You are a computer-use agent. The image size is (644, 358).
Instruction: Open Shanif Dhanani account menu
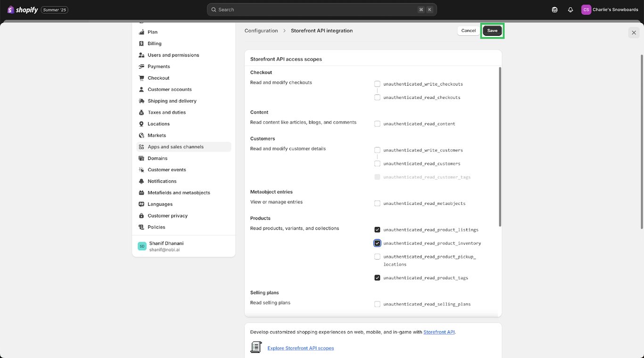point(166,246)
